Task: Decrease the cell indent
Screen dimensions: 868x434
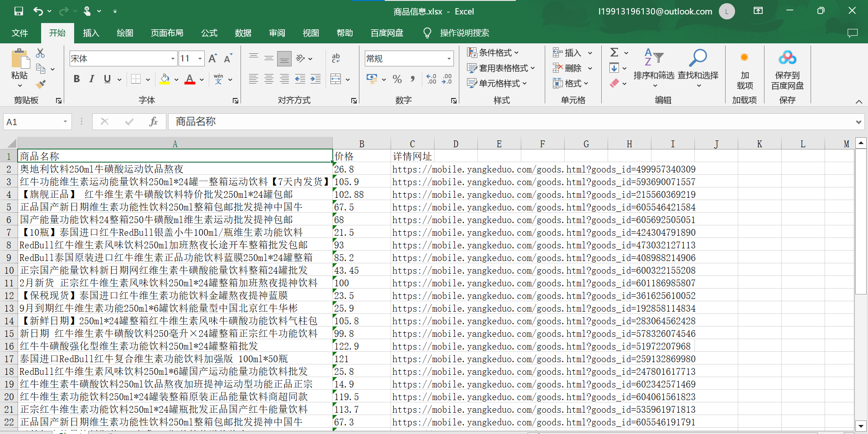Action: tap(300, 79)
